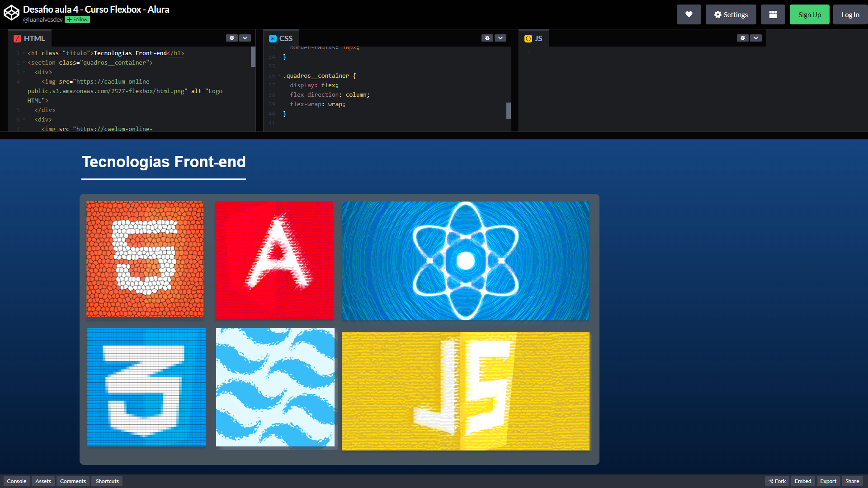Expand the HTML editor dropdown menu

pyautogui.click(x=245, y=38)
